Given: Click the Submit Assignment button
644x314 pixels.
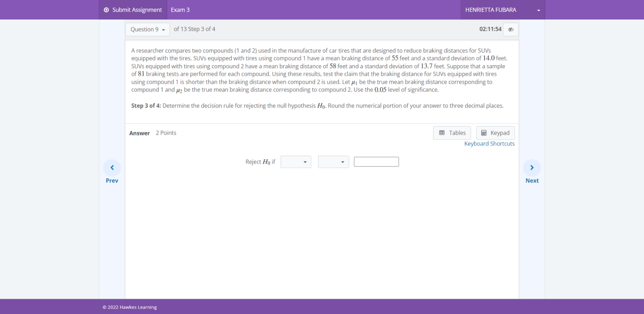Looking at the screenshot, I should [133, 10].
